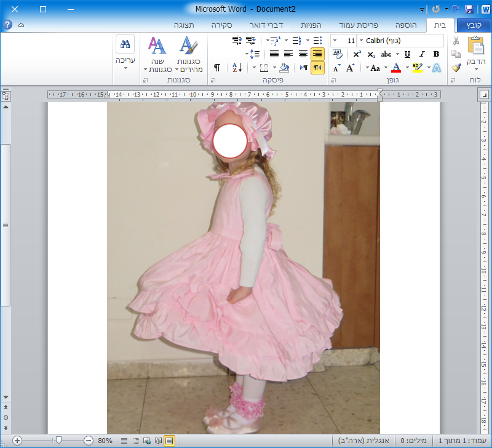Open font size dropdown arrow
The height and width of the screenshot is (448, 492).
335,41
